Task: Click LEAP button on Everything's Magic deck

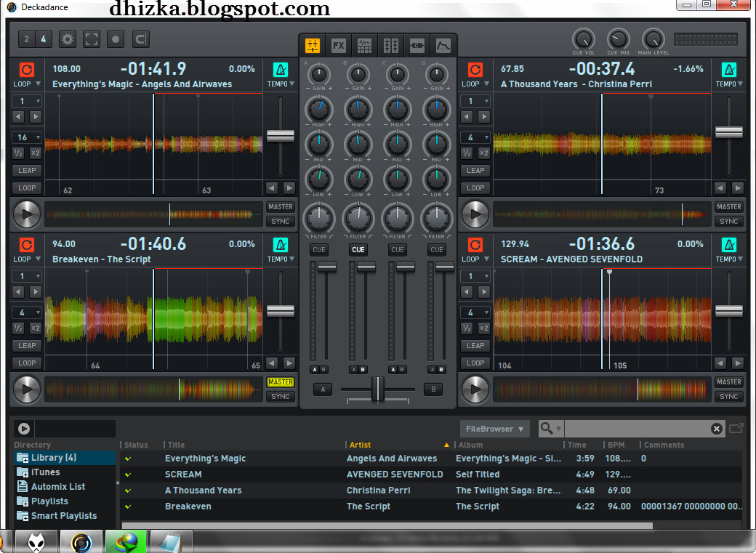Action: pos(27,170)
